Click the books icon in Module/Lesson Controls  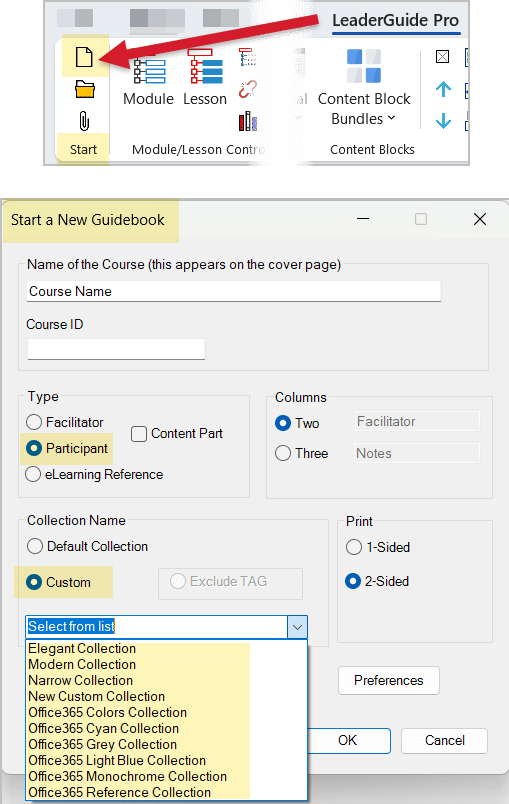[248, 122]
